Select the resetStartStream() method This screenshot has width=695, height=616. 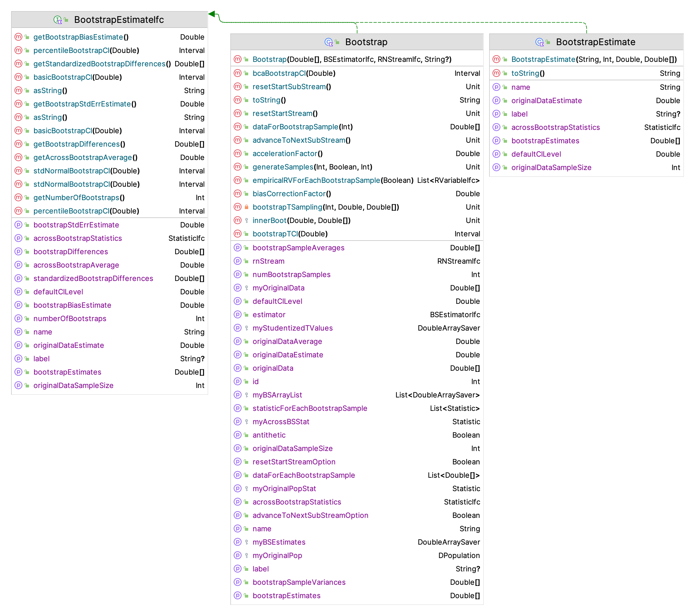pos(285,113)
